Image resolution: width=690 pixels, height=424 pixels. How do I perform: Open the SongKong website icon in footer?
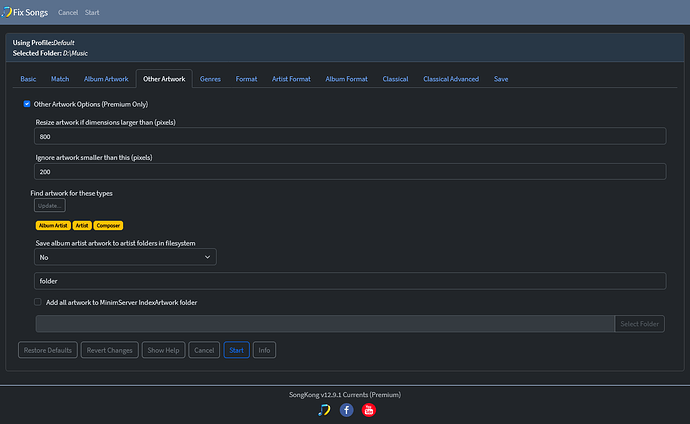(324, 410)
